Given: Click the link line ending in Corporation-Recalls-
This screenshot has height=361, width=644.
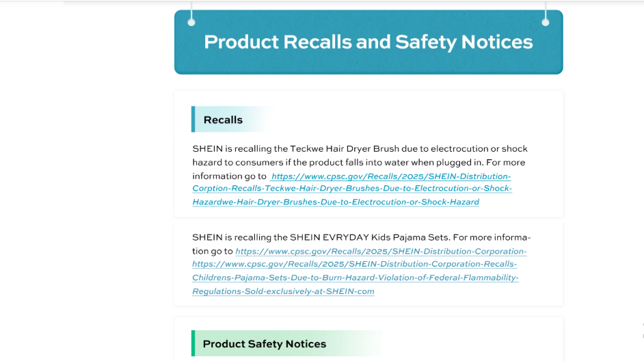Looking at the screenshot, I should point(354,264).
